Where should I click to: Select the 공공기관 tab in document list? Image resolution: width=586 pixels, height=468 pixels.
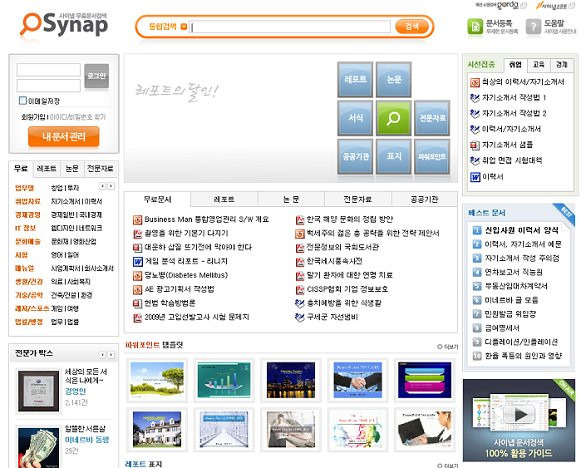tap(424, 199)
